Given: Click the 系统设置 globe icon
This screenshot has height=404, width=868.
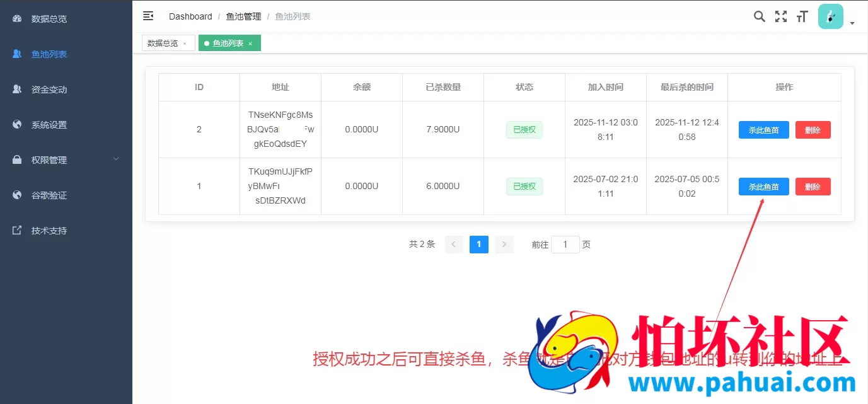Looking at the screenshot, I should tap(17, 125).
